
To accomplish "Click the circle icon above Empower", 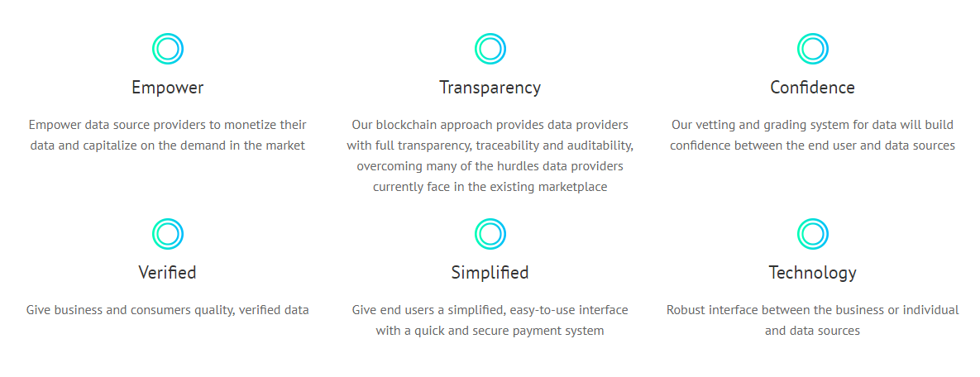I will coord(168,49).
